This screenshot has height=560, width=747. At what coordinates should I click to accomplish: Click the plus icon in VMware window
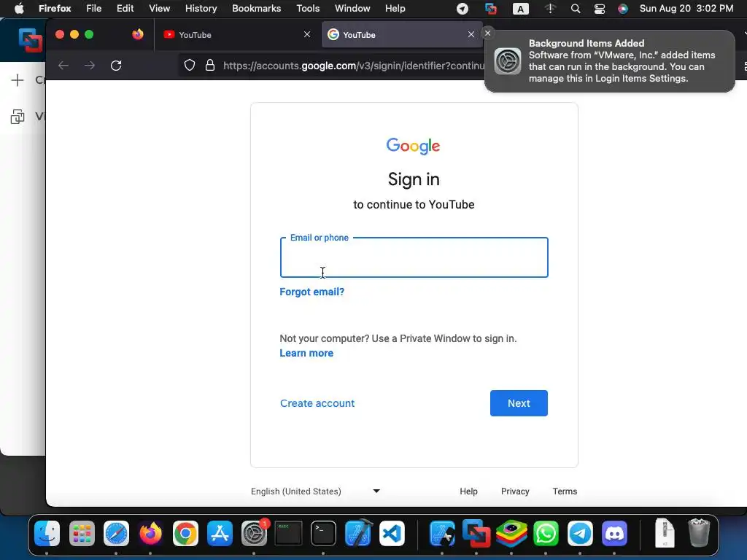18,80
